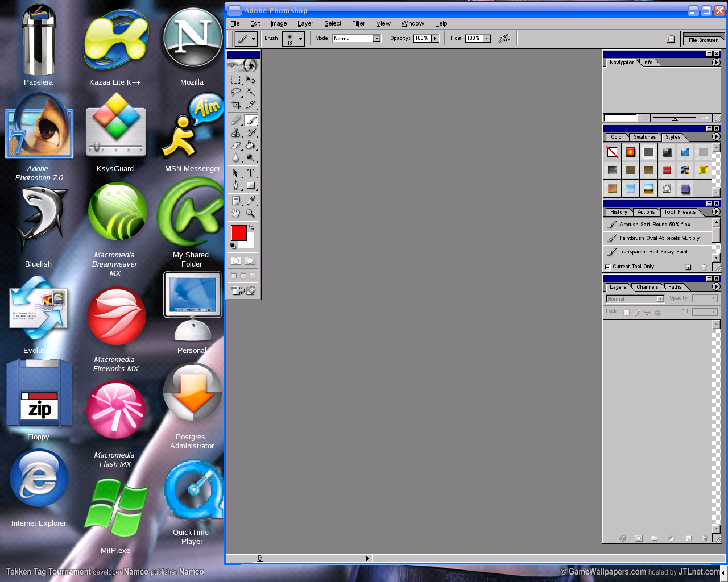Select the Lasso tool
The height and width of the screenshot is (582, 728).
tap(236, 92)
